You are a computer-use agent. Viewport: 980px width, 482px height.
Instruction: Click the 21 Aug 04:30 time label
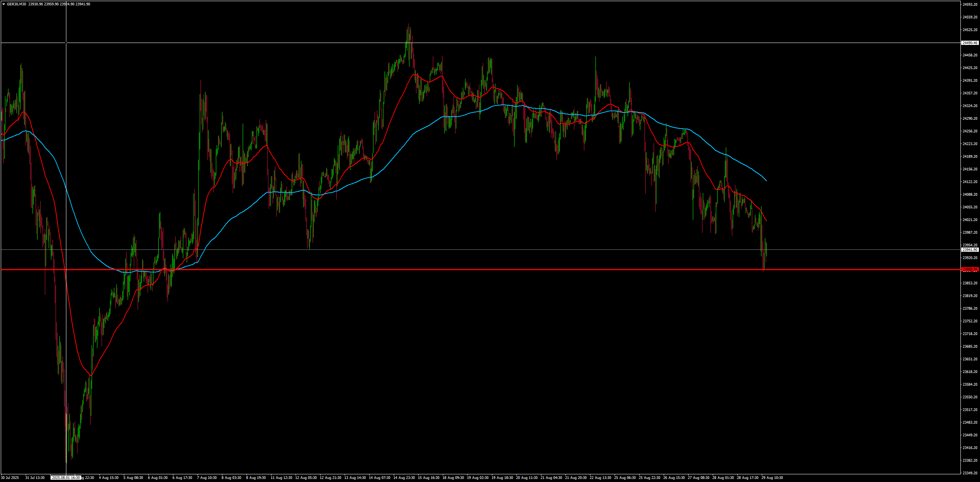coord(551,478)
